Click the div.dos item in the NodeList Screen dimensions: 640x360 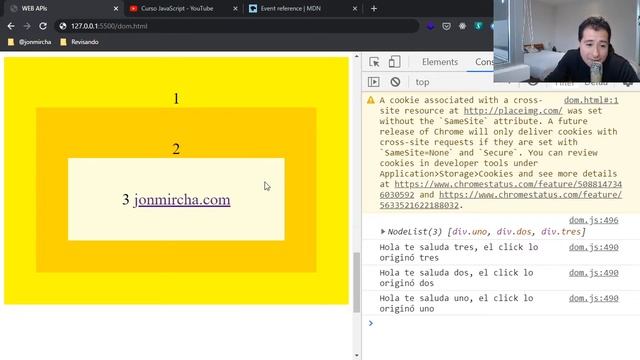(514, 231)
